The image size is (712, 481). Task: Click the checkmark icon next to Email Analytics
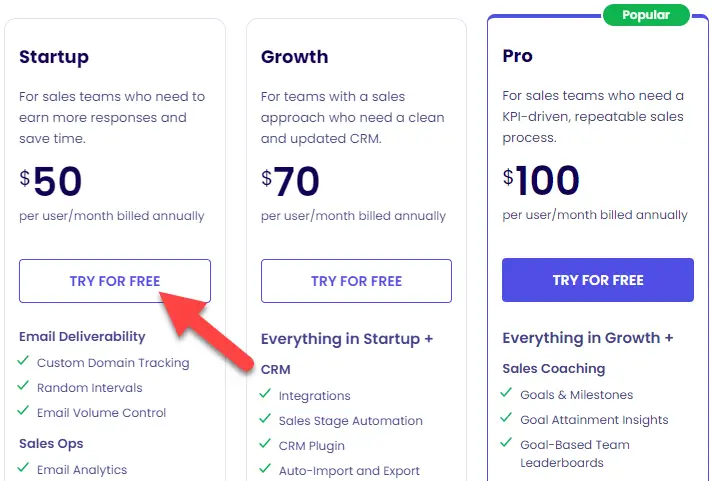pos(24,469)
